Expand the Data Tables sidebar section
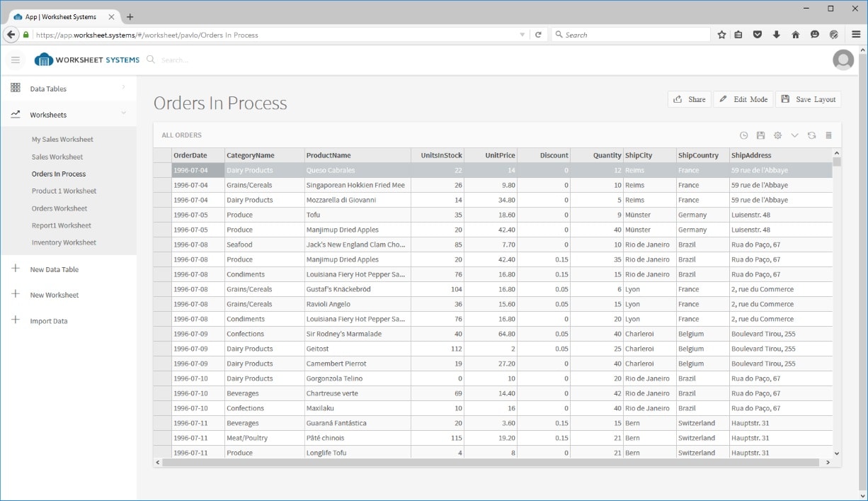 [x=123, y=88]
